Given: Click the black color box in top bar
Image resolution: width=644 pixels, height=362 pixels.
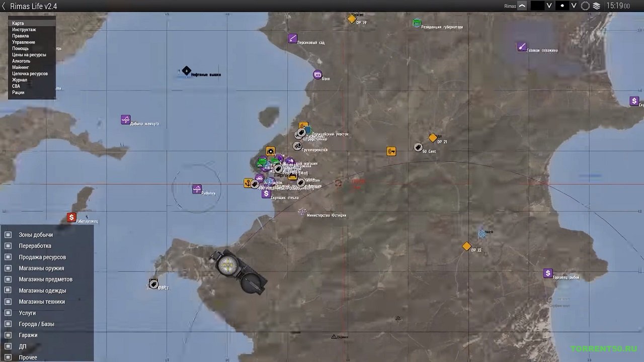Looking at the screenshot, I should click(x=537, y=6).
